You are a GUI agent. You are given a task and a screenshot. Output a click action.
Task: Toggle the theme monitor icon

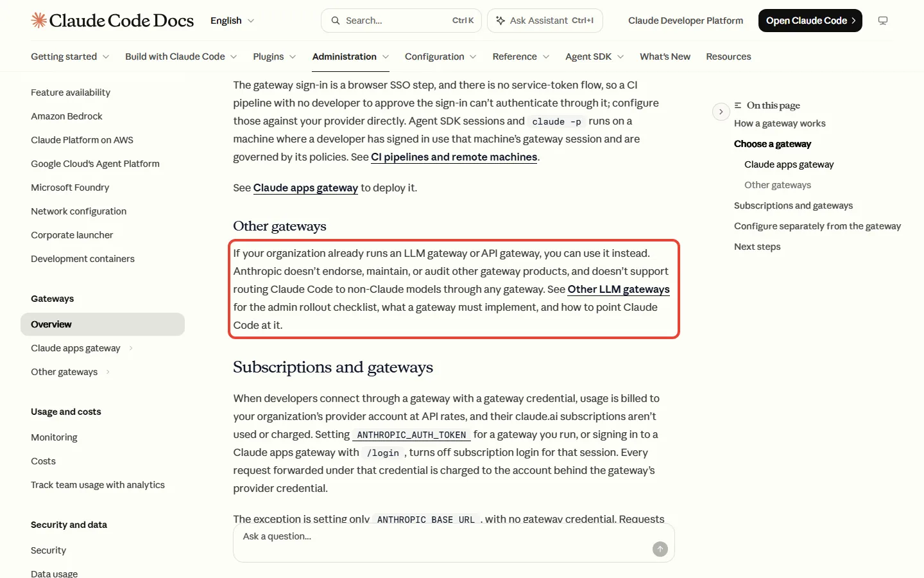point(883,21)
